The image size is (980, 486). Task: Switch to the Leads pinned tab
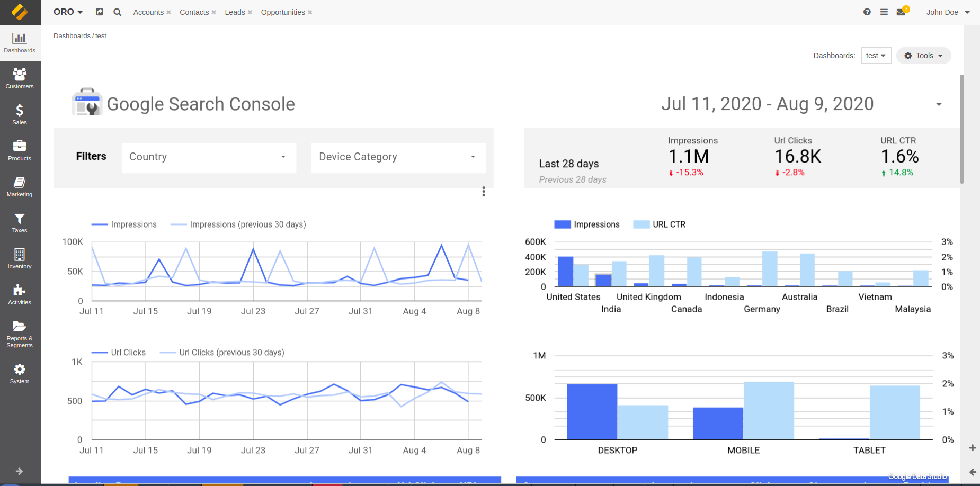235,12
